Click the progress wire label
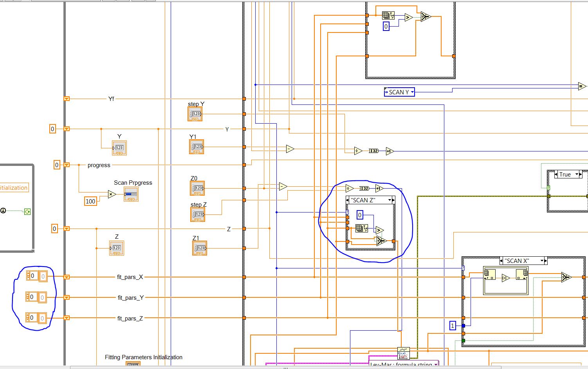This screenshot has height=369, width=588. (x=99, y=165)
